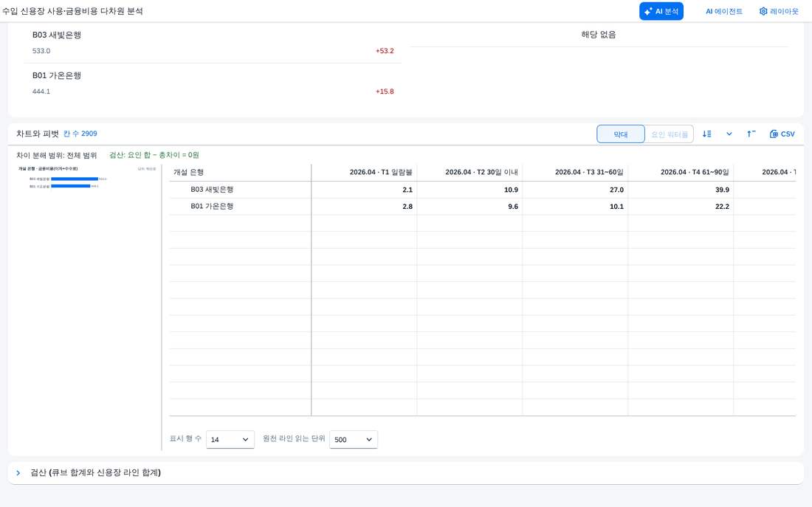The image size is (812, 507).
Task: Click the B03 새빛은행 T4 value 39.9
Action: (x=723, y=190)
